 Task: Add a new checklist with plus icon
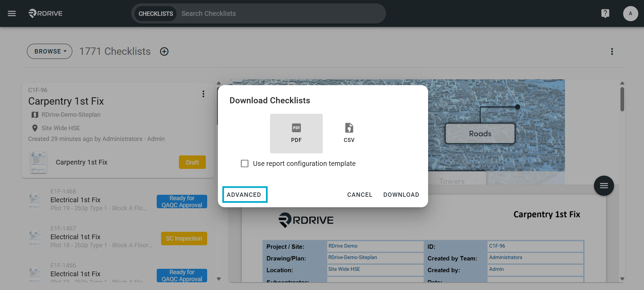click(164, 51)
